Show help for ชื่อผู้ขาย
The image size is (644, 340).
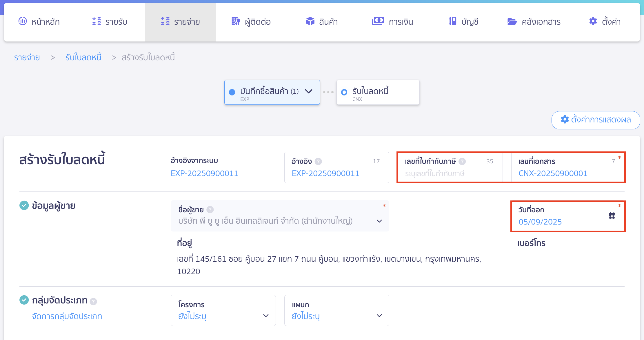click(x=210, y=209)
